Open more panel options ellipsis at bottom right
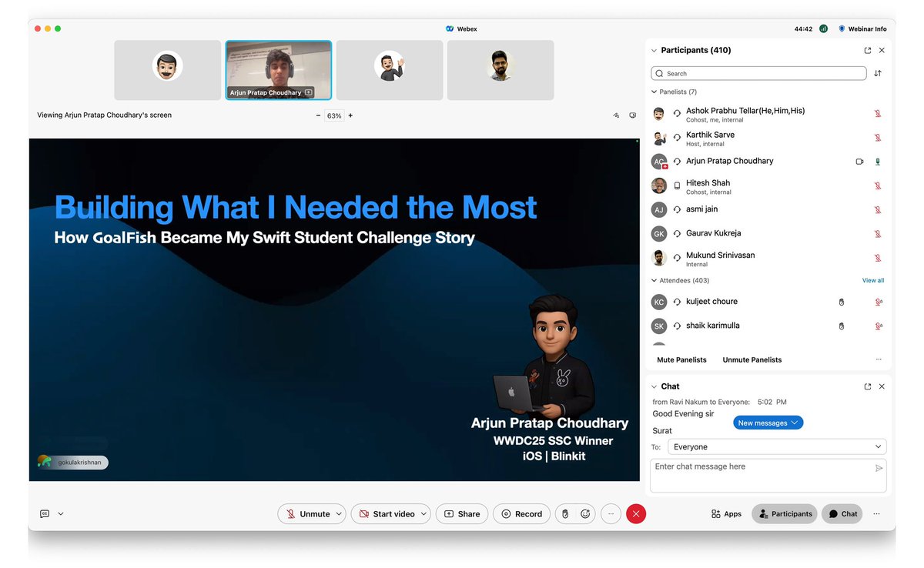Viewport: 924px width, 568px height. (876, 514)
